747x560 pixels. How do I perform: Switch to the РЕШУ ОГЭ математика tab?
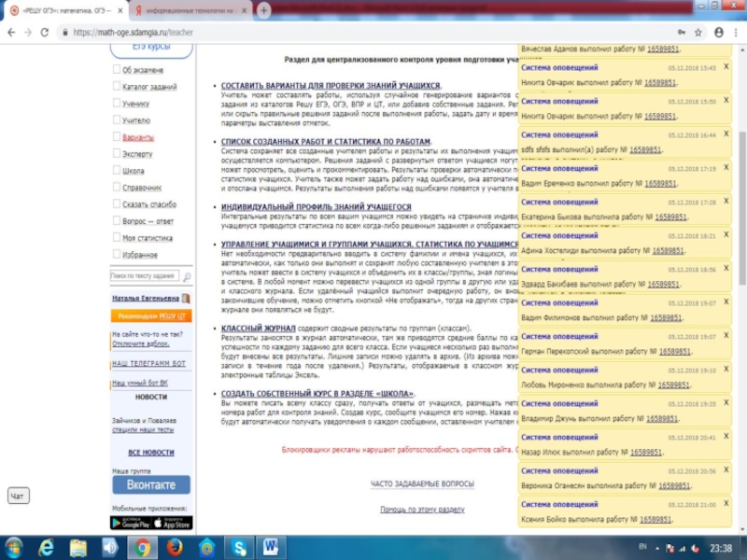tap(65, 10)
